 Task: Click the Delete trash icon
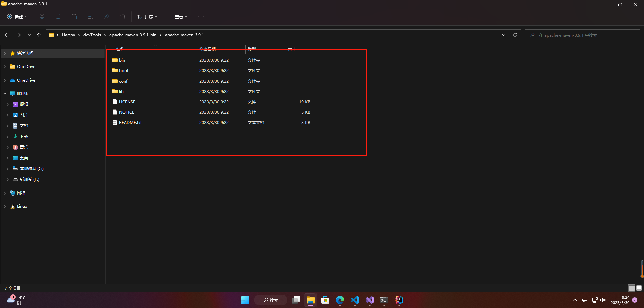tap(123, 17)
